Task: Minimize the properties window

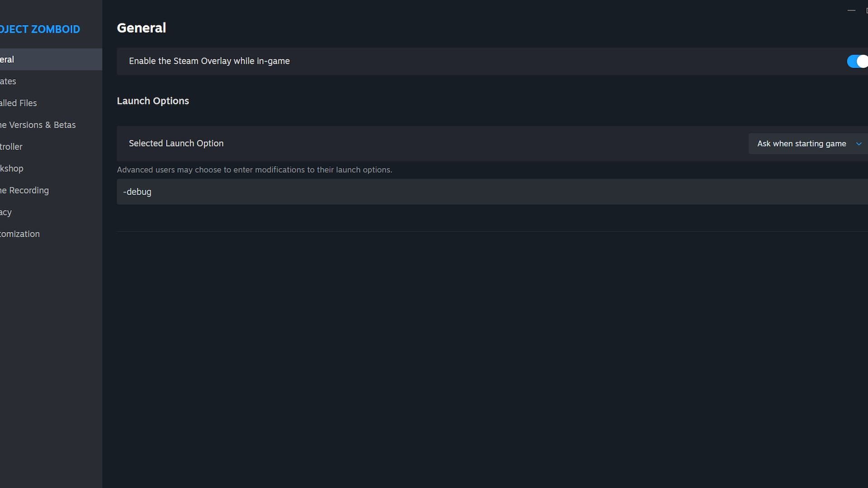Action: point(851,10)
